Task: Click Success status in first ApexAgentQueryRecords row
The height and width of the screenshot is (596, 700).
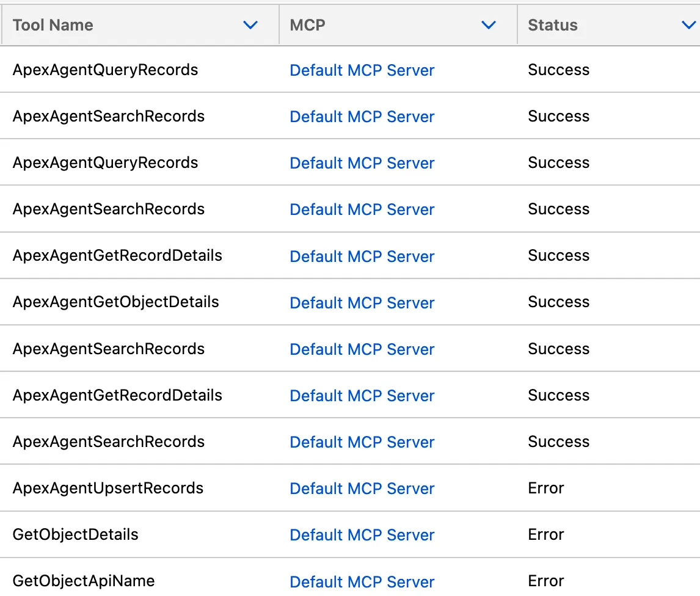Action: [x=558, y=70]
